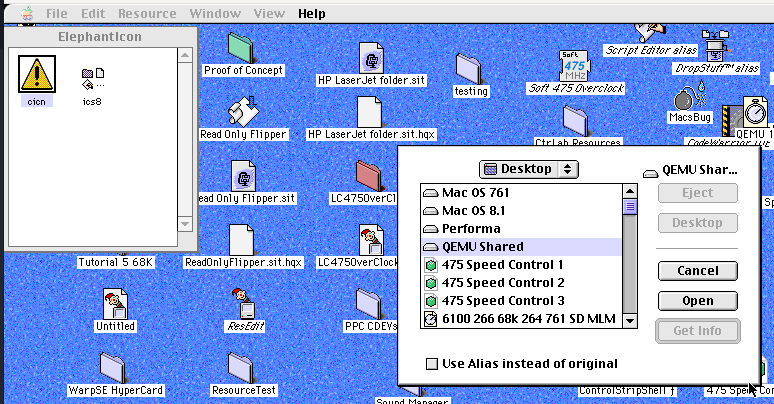Open the Desktop location popup menu

(528, 169)
